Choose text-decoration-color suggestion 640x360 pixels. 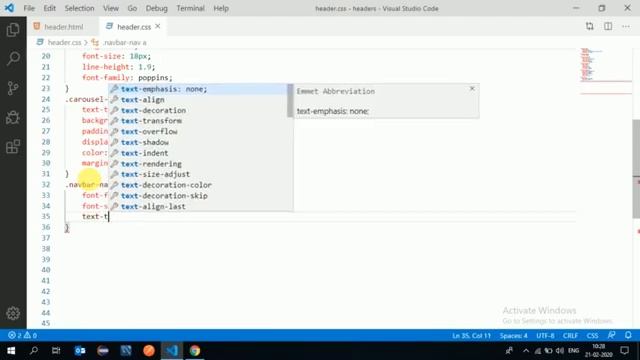click(198, 185)
